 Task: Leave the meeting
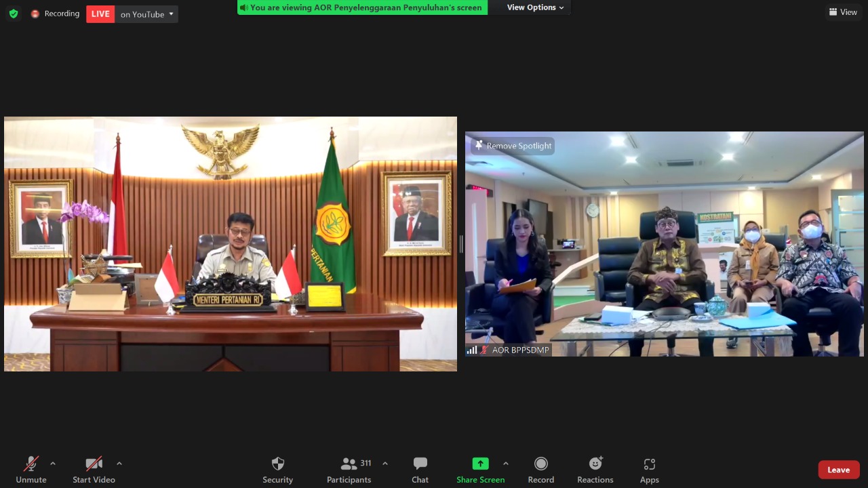tap(838, 469)
